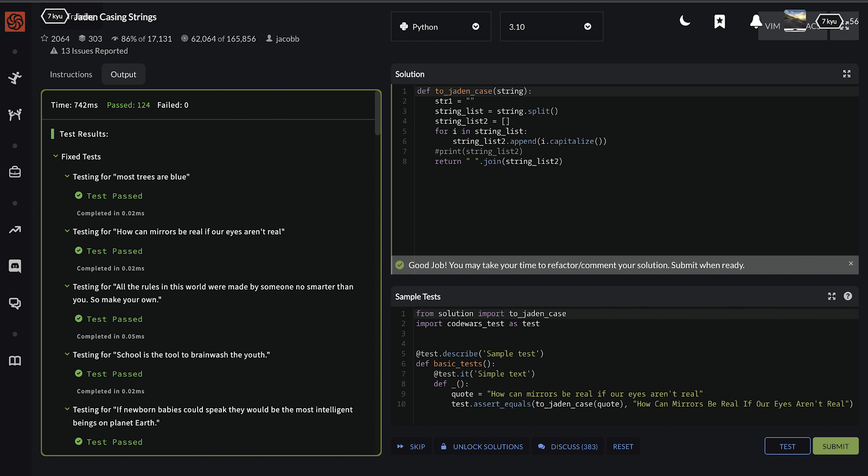
Task: Click Solution line 1 def to_jaden_case
Action: (474, 91)
